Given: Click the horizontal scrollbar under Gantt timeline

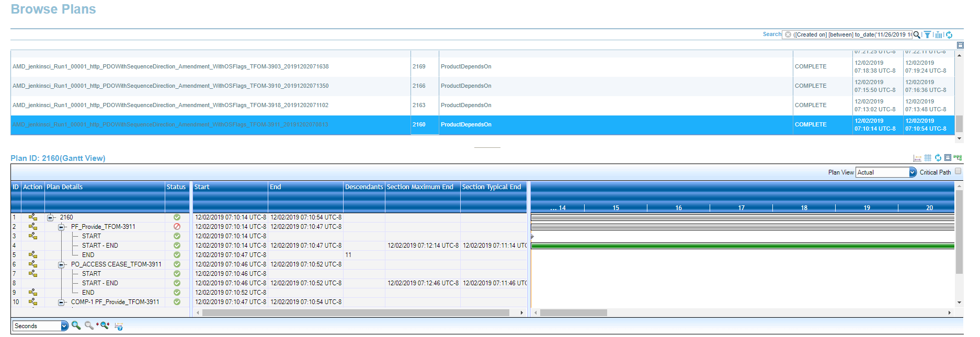Looking at the screenshot, I should [x=574, y=313].
